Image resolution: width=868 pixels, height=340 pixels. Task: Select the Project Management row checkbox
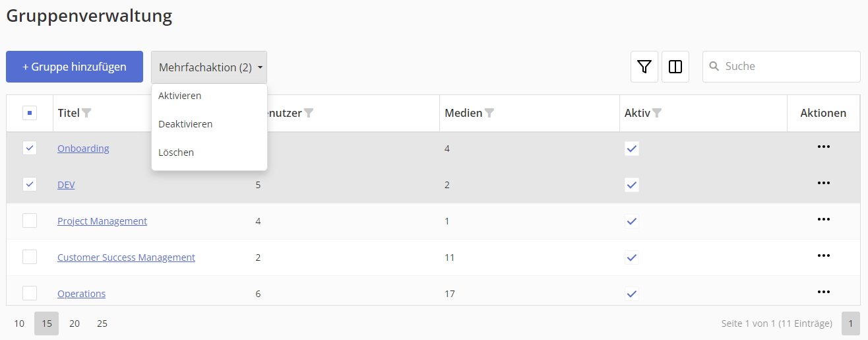[30, 221]
